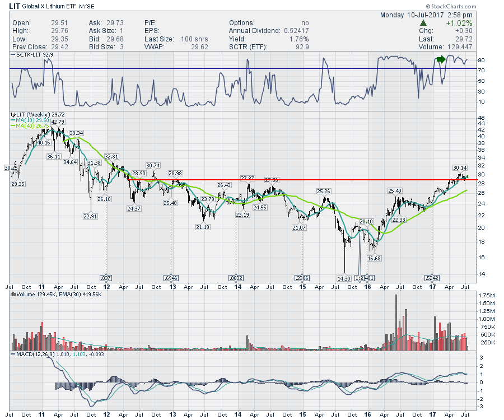Click the 27.87 price label
The image size is (504, 420).
(248, 178)
